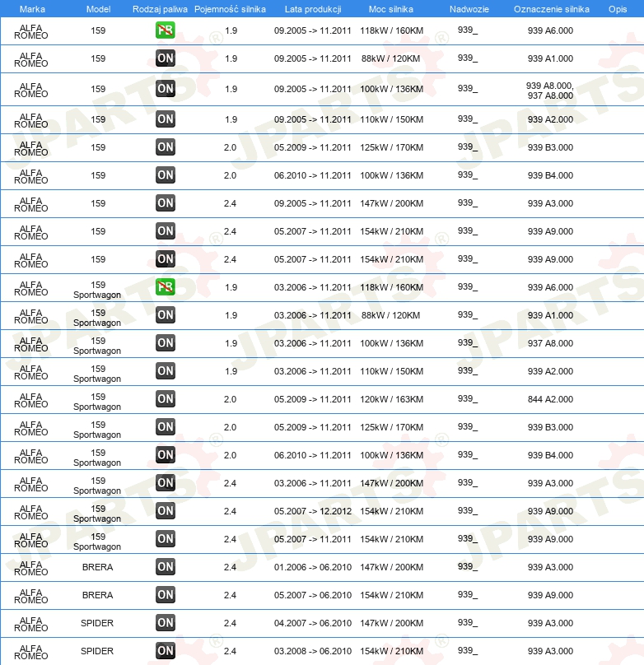Click engine code 844 A2.000
This screenshot has width=644, height=665.
(550, 399)
